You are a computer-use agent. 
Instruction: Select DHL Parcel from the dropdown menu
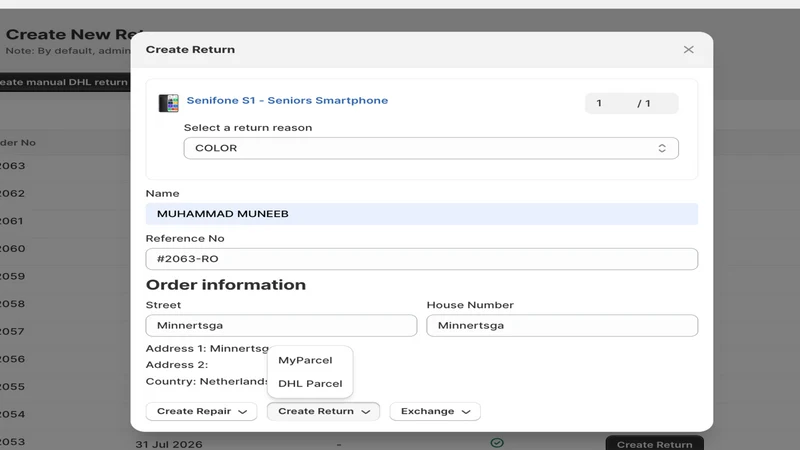click(310, 384)
